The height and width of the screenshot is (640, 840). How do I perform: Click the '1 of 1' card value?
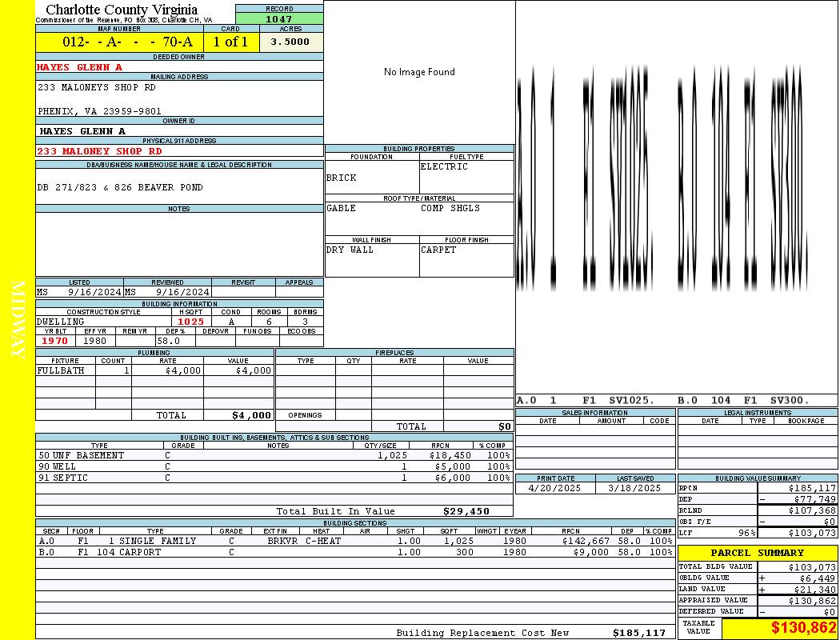coord(231,42)
